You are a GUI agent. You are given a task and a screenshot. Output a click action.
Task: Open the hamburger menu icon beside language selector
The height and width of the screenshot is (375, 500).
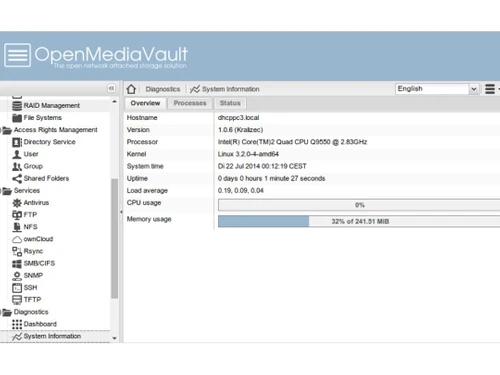click(490, 89)
